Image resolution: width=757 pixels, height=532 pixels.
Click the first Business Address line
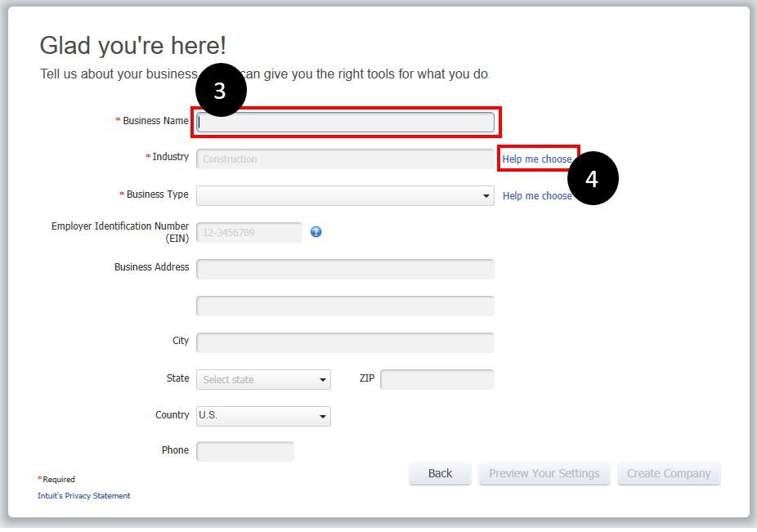(x=345, y=269)
